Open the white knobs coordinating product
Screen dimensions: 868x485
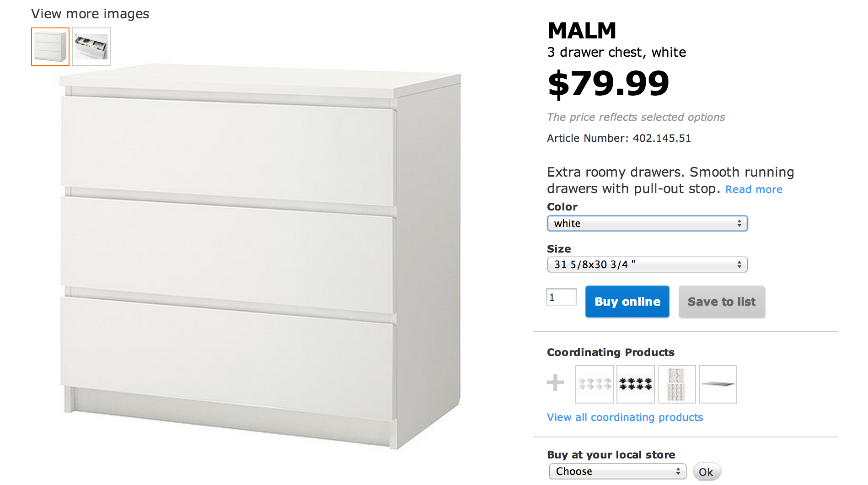tap(594, 384)
